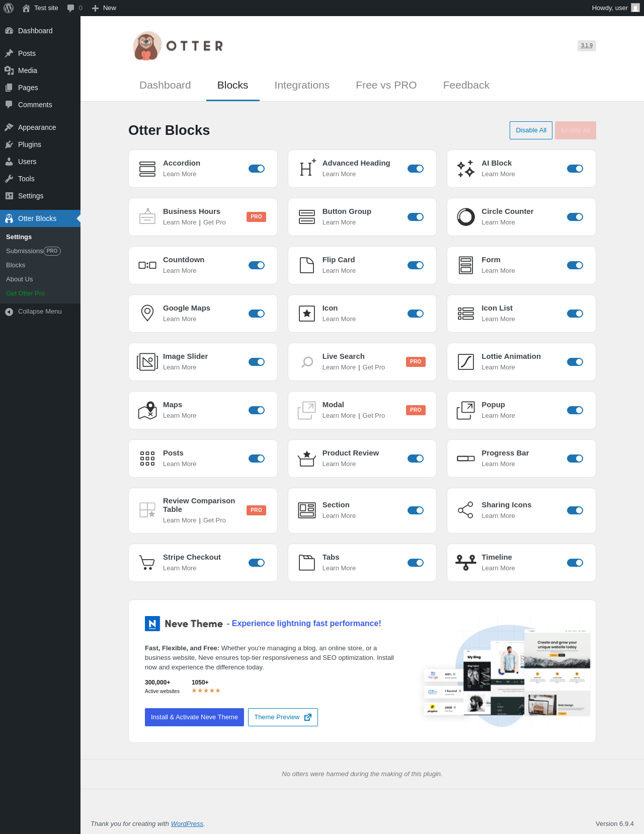Toggle the Advanced Heading block
Viewport: 644px width, 834px height.
click(416, 169)
